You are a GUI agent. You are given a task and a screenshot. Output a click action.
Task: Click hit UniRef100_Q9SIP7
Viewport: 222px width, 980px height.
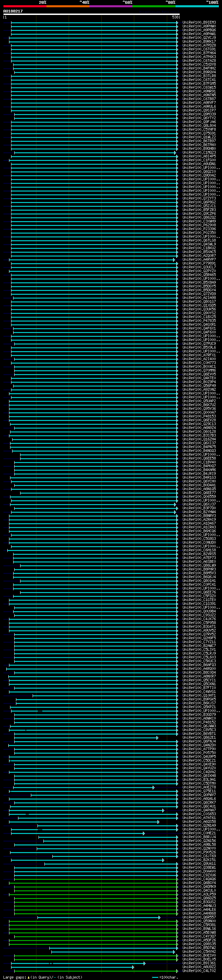pos(199,110)
